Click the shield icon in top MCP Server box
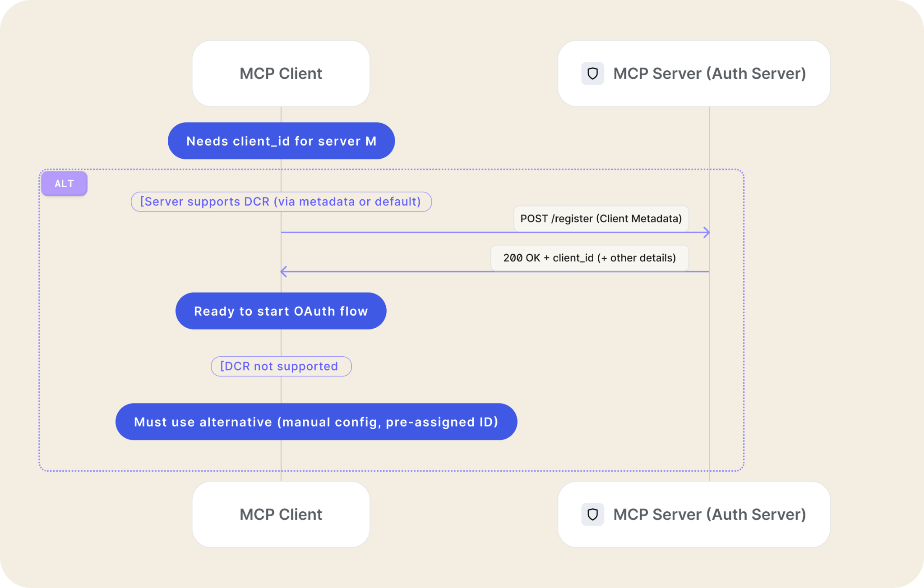 [x=592, y=73]
